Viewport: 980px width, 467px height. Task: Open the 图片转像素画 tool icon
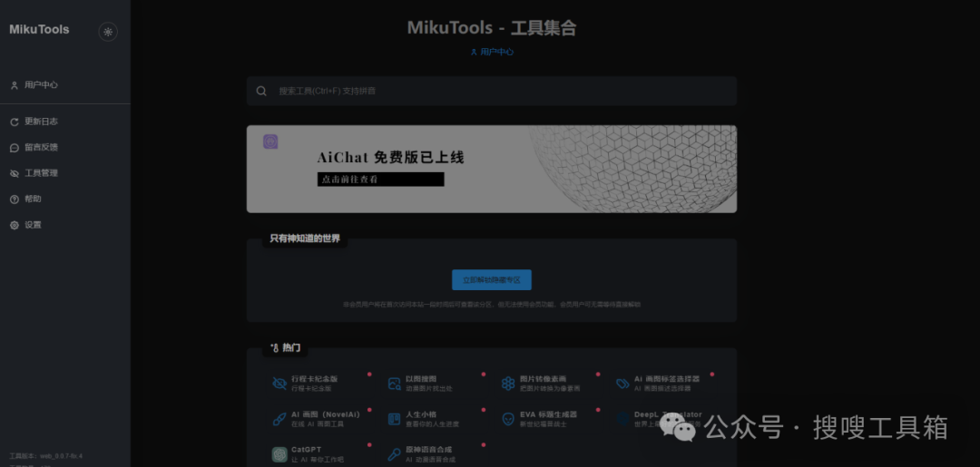click(x=508, y=384)
